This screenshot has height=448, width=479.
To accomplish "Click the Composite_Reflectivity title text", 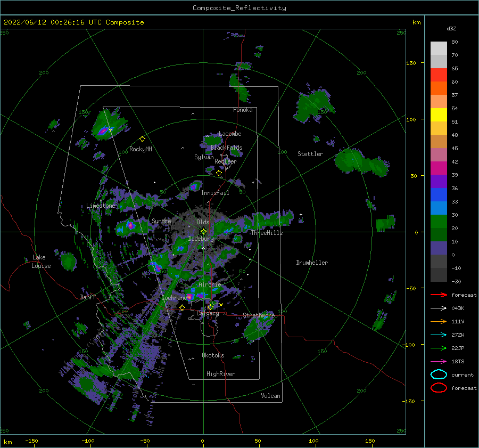I will point(240,8).
